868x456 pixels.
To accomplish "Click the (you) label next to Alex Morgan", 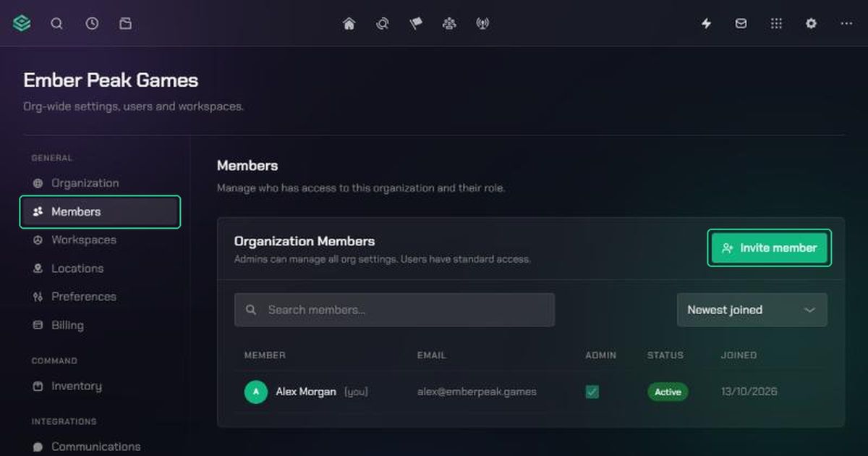I will (x=356, y=392).
